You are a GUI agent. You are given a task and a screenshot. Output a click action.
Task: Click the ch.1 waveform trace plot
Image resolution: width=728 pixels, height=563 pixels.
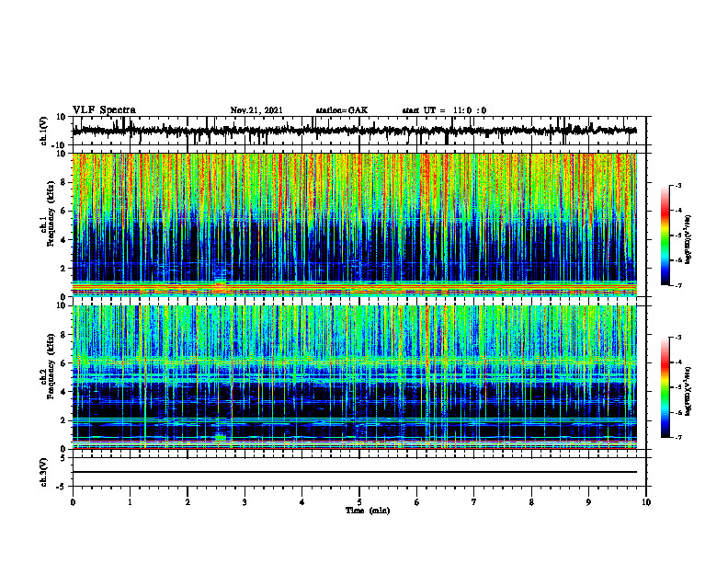[x=355, y=131]
